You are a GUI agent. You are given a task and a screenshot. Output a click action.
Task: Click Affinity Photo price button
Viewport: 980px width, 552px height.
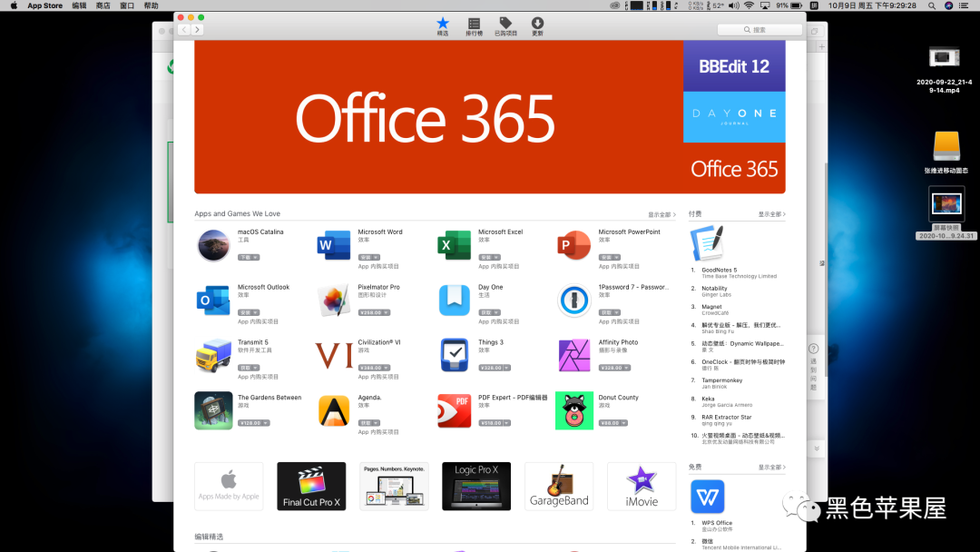614,368
